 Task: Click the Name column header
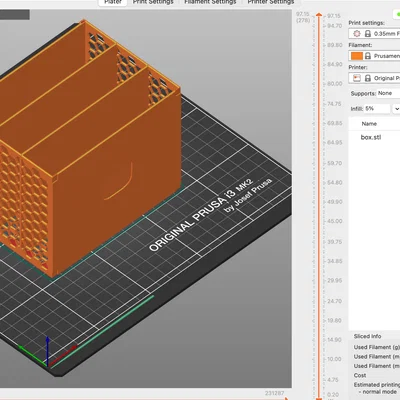369,124
